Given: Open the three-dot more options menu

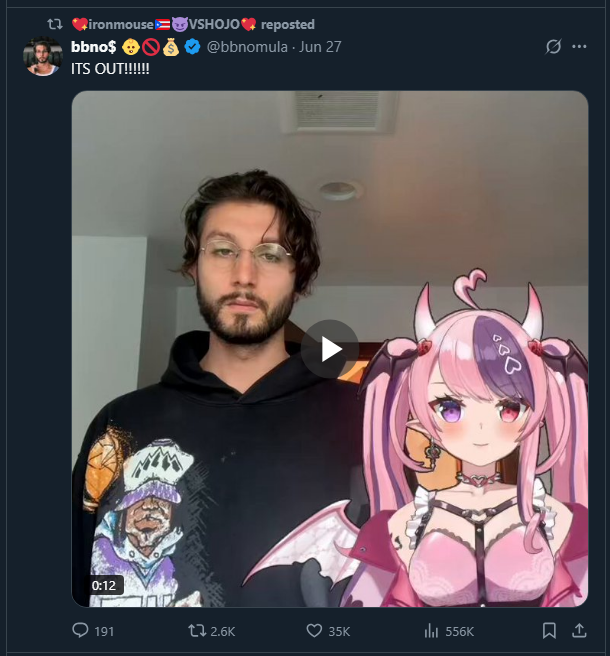Looking at the screenshot, I should point(579,46).
